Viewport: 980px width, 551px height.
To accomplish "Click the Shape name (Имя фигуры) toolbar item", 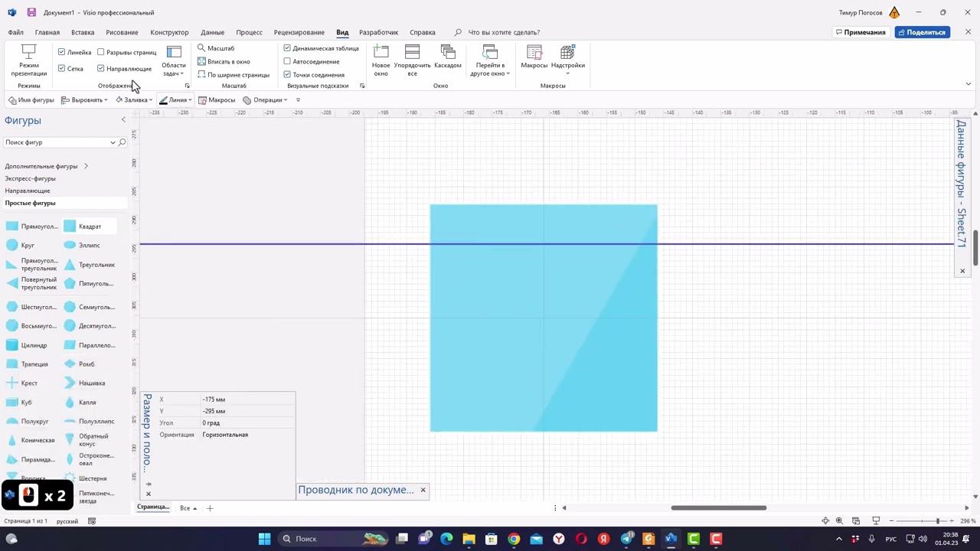I will coord(31,100).
